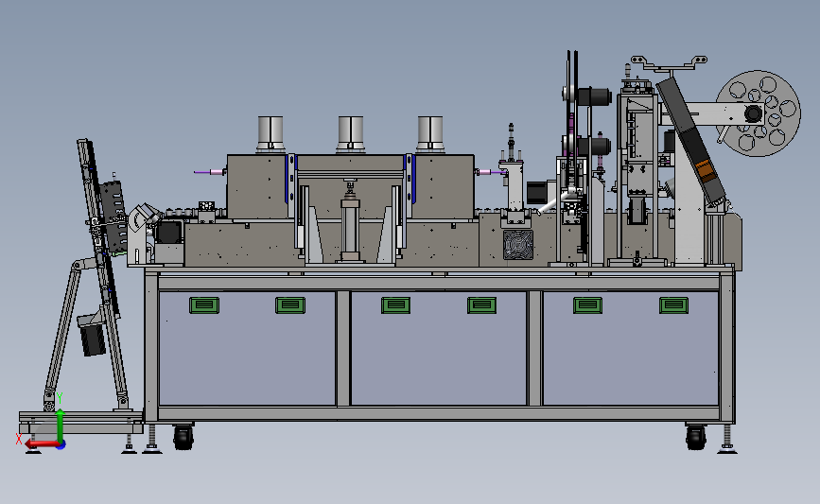The height and width of the screenshot is (504, 820).
Task: Select the upper black motor beside the belt pulley
Action: 594,96
